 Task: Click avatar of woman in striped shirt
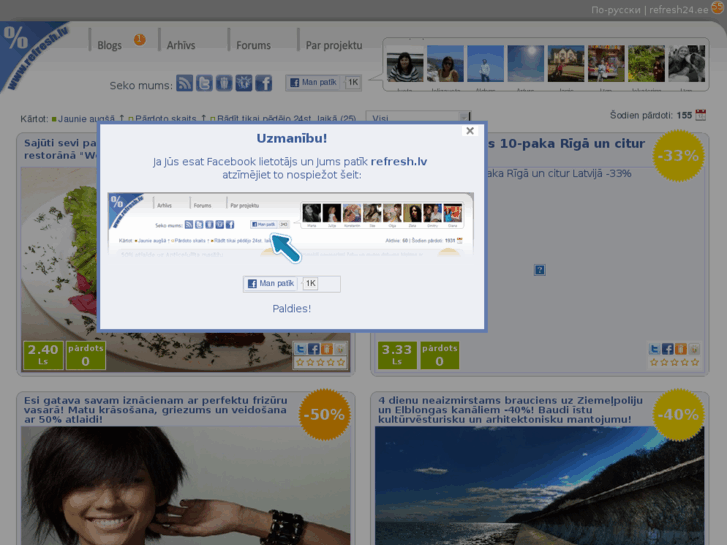[x=405, y=64]
